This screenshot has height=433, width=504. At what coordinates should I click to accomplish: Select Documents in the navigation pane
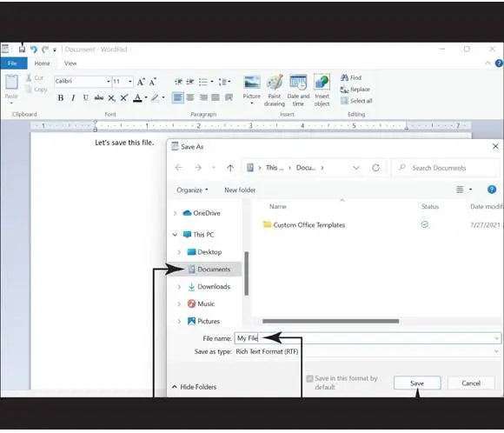coord(209,270)
